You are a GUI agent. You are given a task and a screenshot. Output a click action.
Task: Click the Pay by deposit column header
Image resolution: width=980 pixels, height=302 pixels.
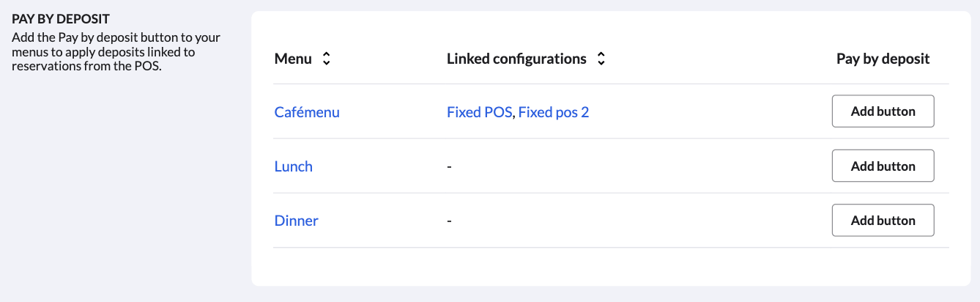[883, 59]
